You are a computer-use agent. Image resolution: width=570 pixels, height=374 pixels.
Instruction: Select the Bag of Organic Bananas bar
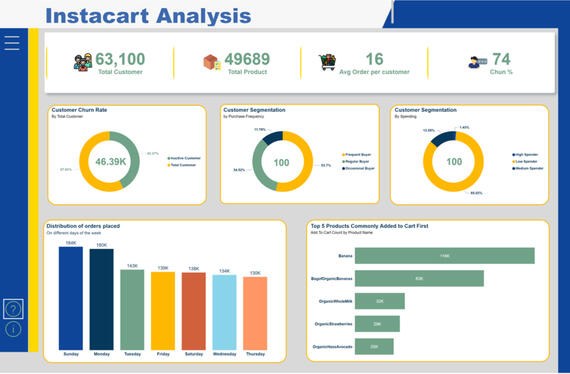[419, 278]
